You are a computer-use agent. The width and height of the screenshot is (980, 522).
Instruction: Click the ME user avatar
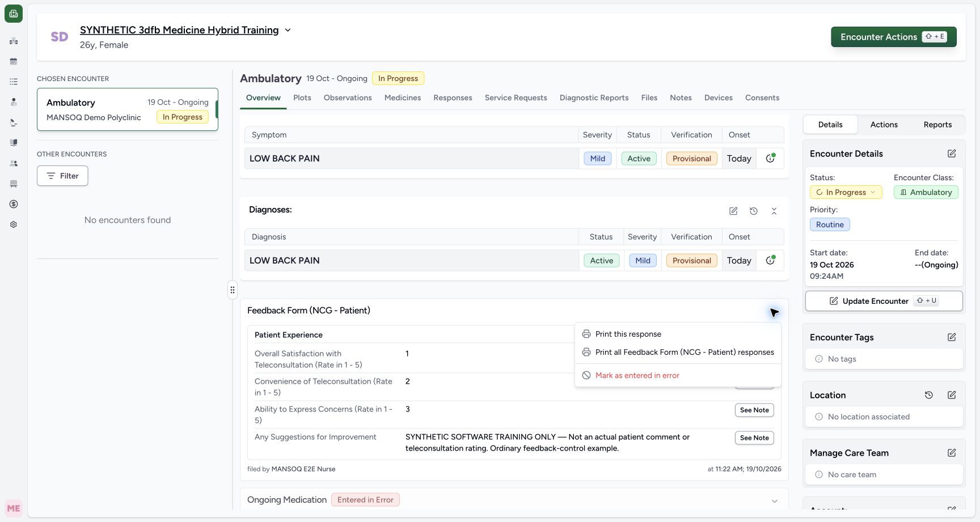[x=14, y=508]
